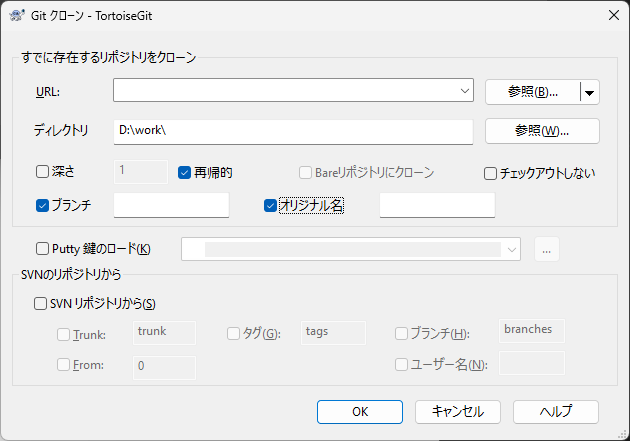Expand the URL combo box dropdown

465,91
